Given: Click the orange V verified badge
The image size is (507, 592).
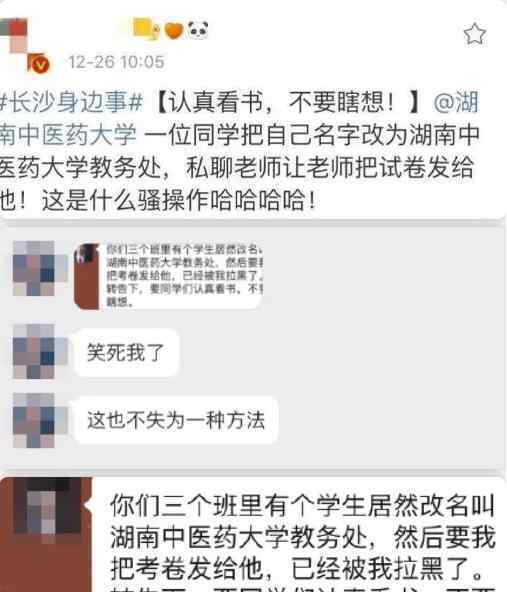Looking at the screenshot, I should (x=40, y=65).
